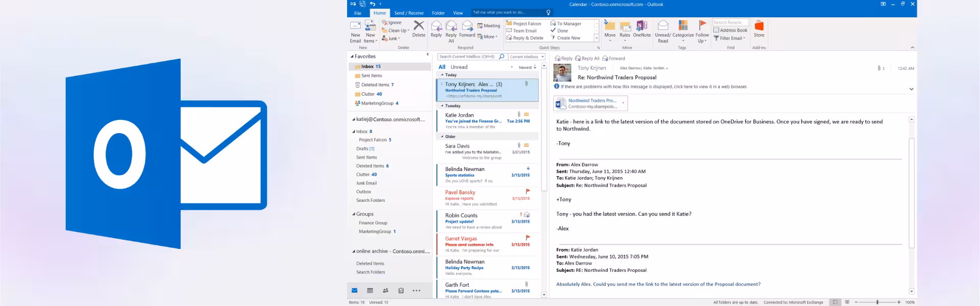Sort messages by Newest
Screen dimensions: 980x306
[527, 67]
